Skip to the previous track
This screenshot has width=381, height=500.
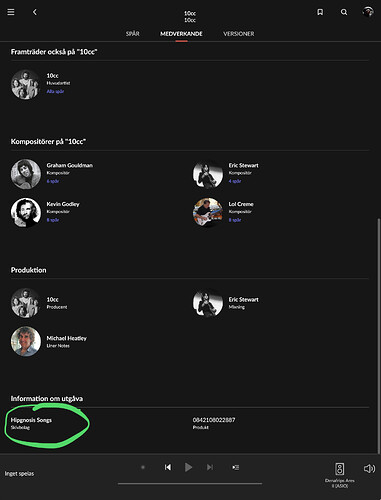point(168,467)
